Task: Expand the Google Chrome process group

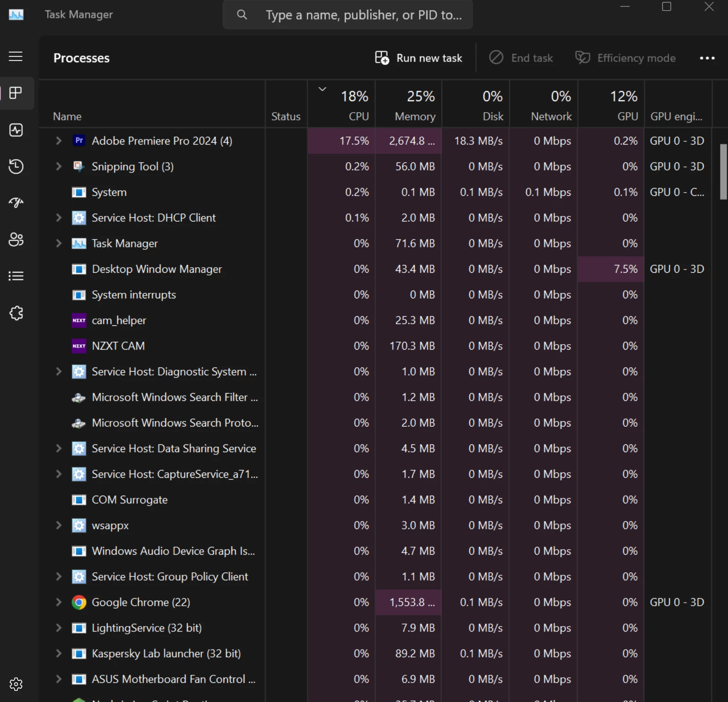Action: tap(59, 602)
